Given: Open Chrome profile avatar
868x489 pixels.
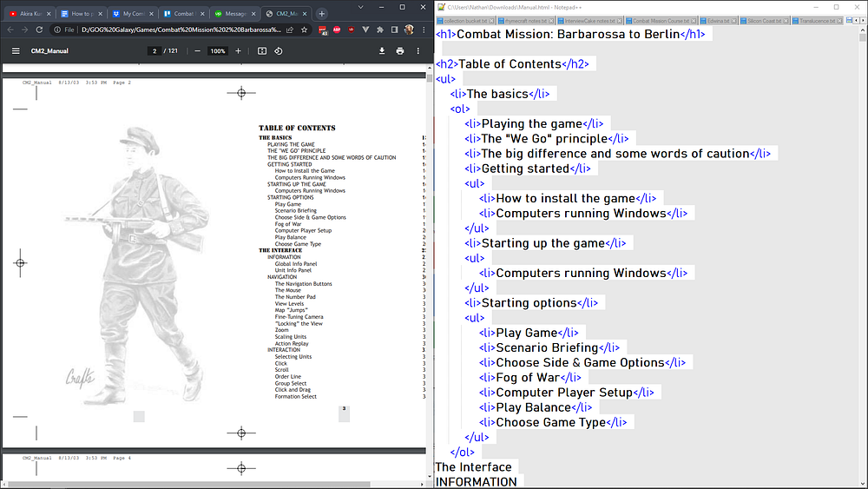Looking at the screenshot, I should (x=409, y=30).
